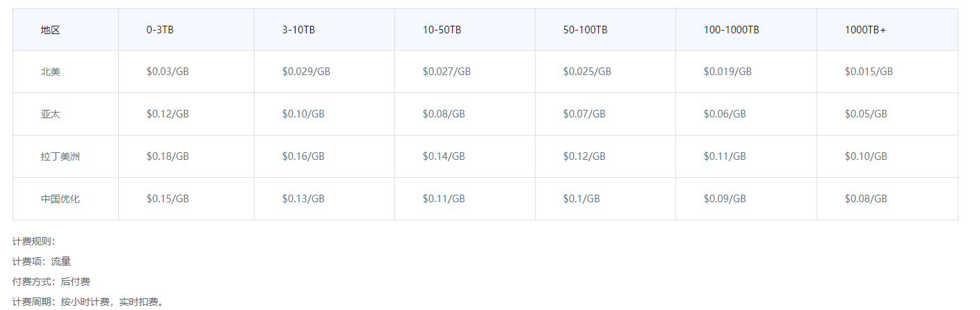
Task: Select the $0.18/GB price for 拉丁美洲
Action: tap(168, 156)
